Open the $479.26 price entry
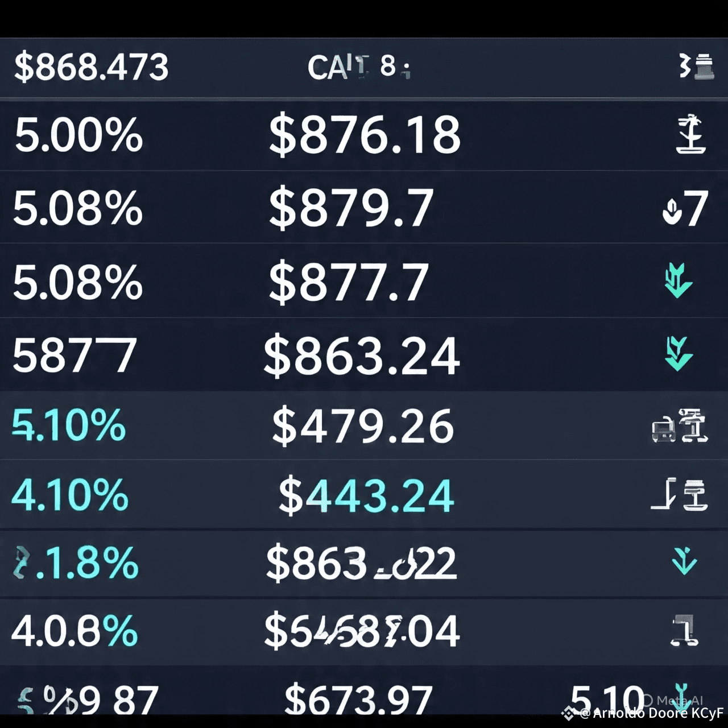 coord(363,427)
